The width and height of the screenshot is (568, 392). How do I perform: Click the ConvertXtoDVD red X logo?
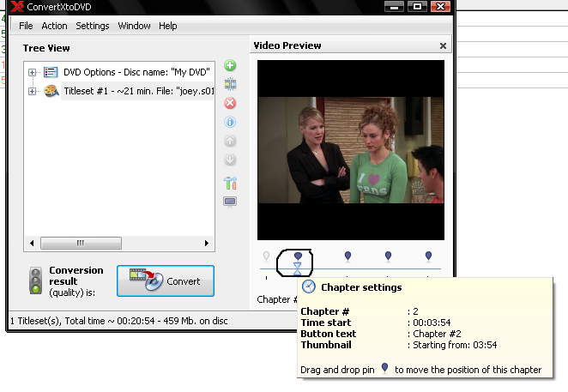(17, 7)
